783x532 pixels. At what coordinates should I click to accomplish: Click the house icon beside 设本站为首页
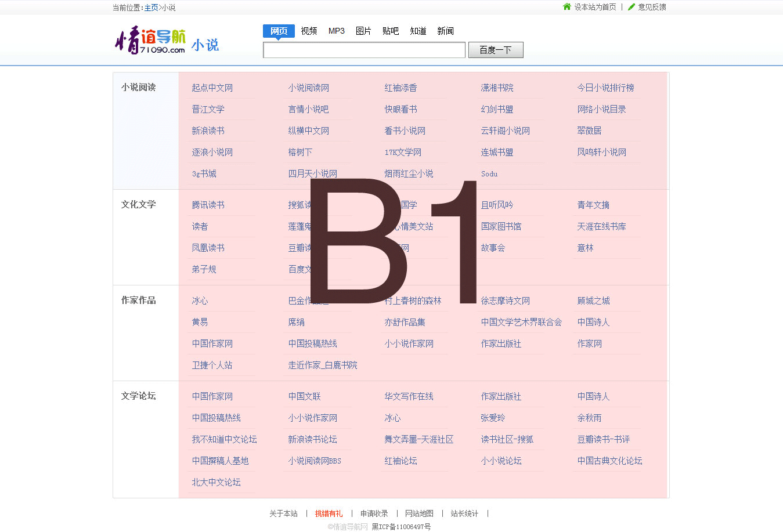tap(567, 7)
